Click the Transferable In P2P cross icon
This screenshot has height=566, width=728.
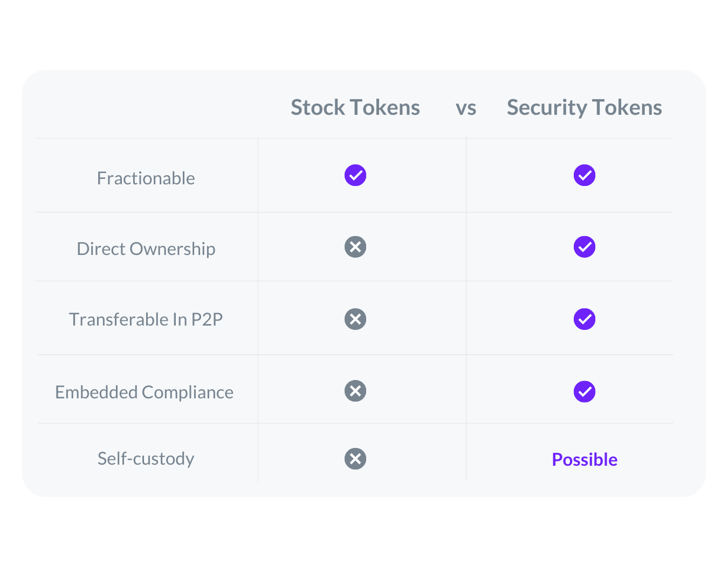click(355, 319)
